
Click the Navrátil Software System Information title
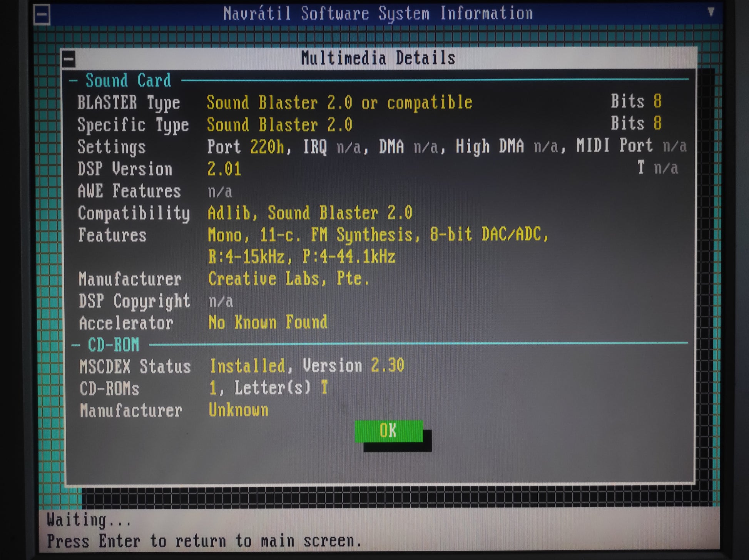click(x=378, y=14)
